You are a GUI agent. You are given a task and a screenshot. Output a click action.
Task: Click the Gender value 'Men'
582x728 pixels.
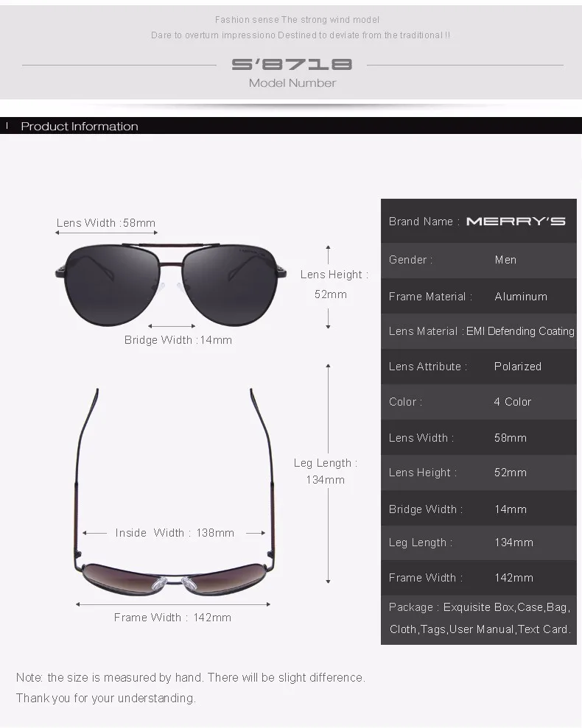point(506,260)
